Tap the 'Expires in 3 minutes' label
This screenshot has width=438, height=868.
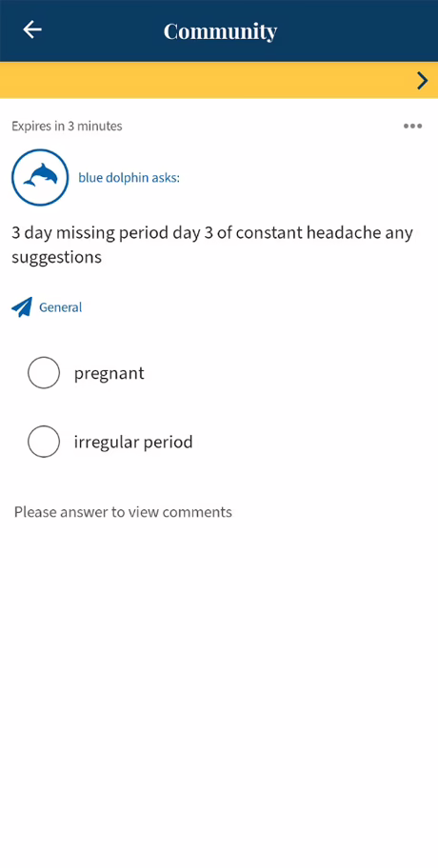[x=67, y=127]
